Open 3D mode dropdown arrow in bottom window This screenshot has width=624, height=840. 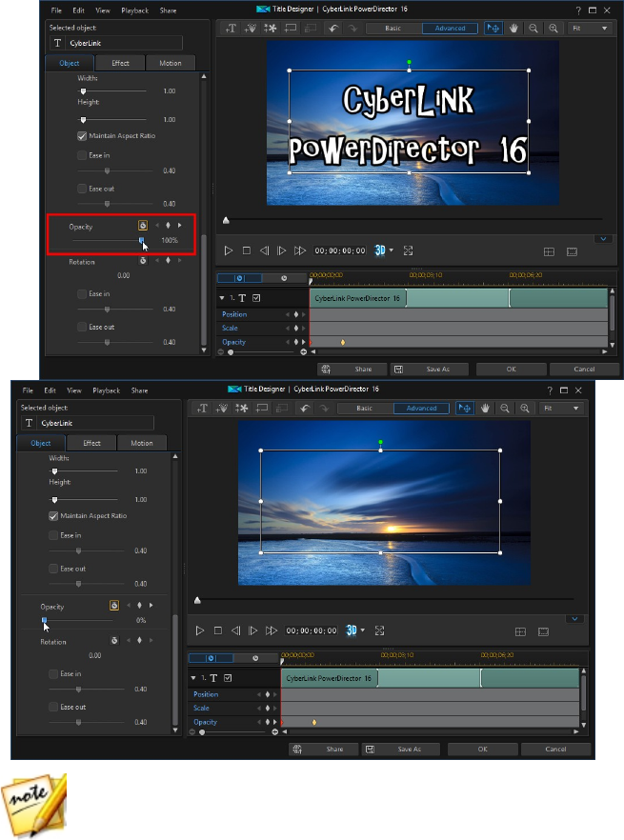coord(363,630)
